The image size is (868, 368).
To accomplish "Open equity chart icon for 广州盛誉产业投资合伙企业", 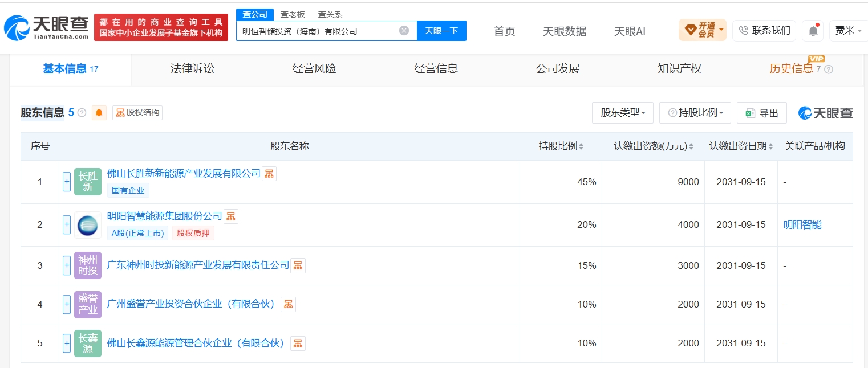I will tap(289, 304).
